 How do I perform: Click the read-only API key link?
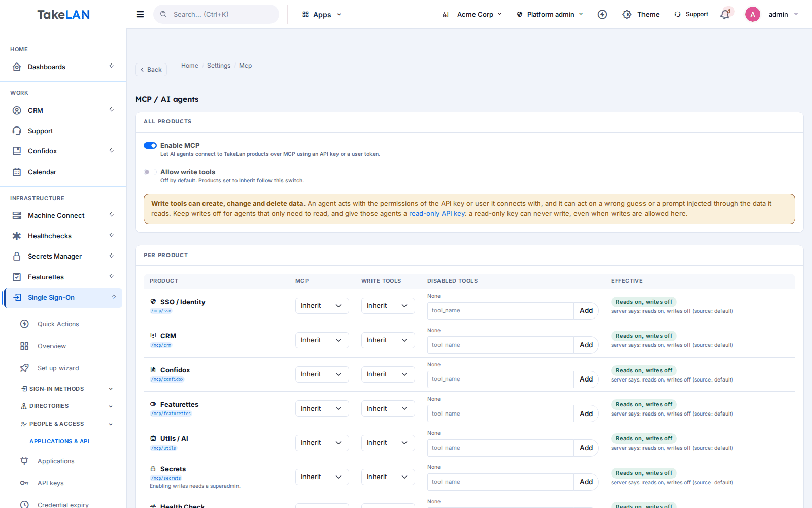click(x=437, y=214)
